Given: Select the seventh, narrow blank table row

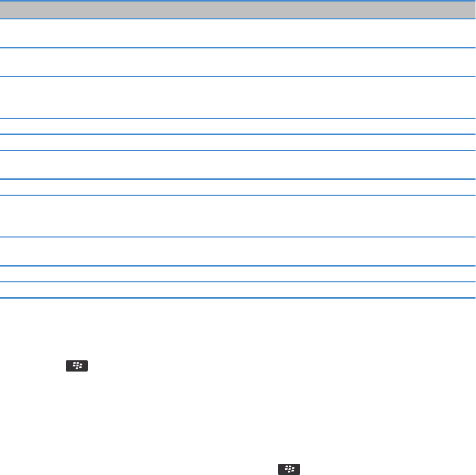Looking at the screenshot, I should pos(238,188).
